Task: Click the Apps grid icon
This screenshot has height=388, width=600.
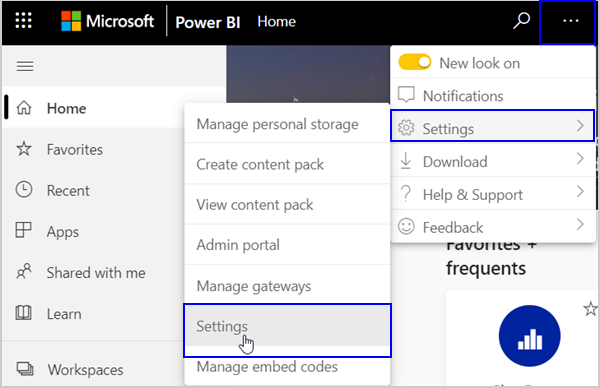Action: [23, 230]
